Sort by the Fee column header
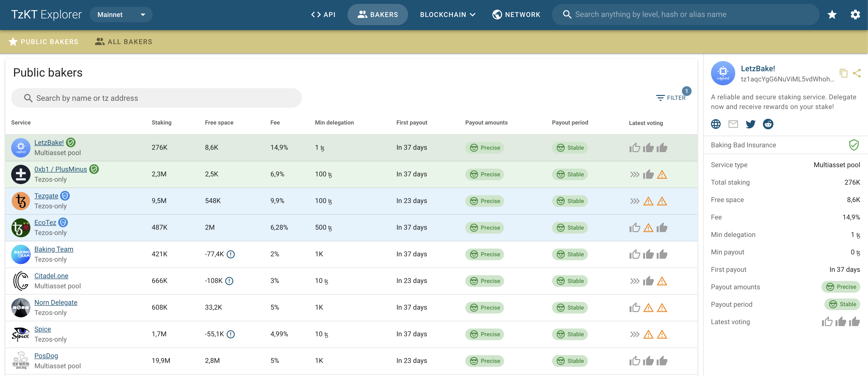Viewport: 868px width, 376px height. pyautogui.click(x=275, y=123)
